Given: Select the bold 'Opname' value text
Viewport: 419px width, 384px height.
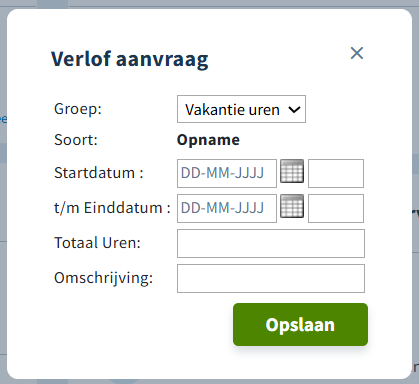Looking at the screenshot, I should point(208,140).
